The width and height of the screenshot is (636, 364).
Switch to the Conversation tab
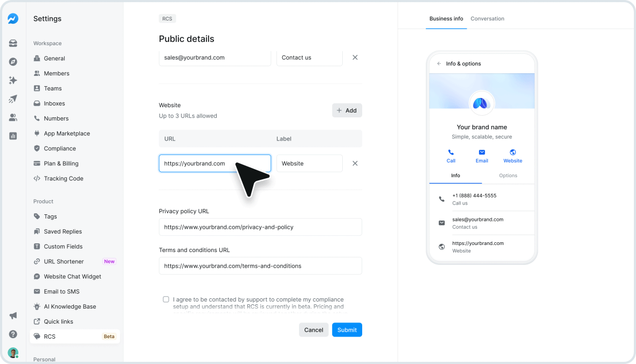coord(487,18)
